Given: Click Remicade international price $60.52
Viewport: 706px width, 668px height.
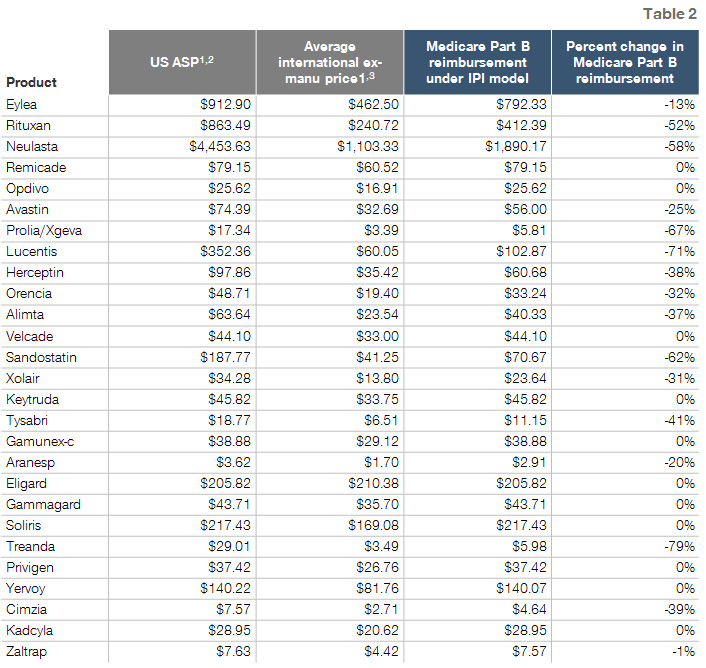Looking at the screenshot, I should pyautogui.click(x=377, y=167).
